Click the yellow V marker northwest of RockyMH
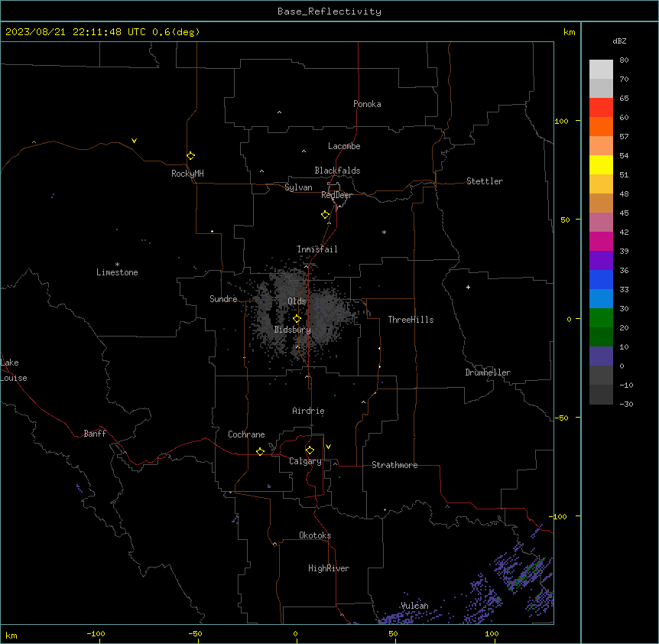The width and height of the screenshot is (659, 644). point(134,141)
